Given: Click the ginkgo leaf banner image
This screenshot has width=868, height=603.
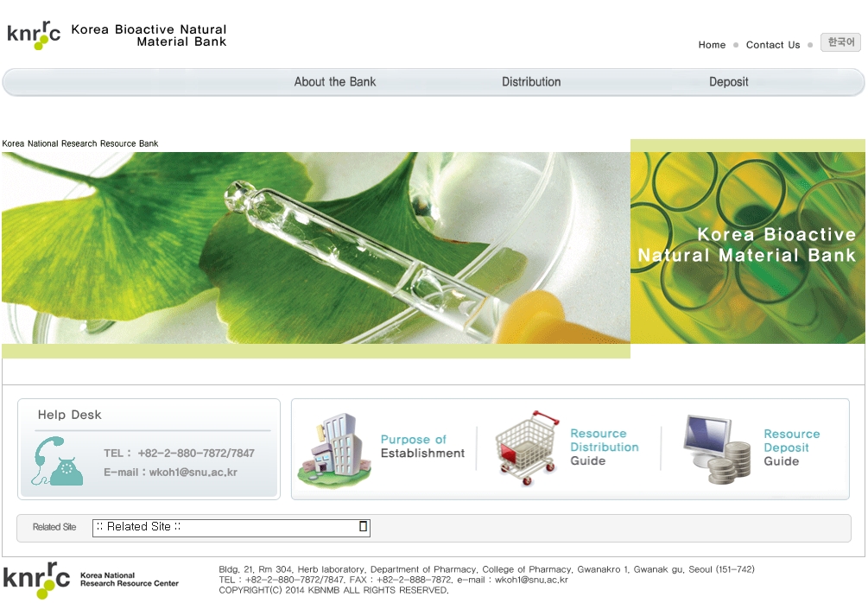Looking at the screenshot, I should coord(315,248).
